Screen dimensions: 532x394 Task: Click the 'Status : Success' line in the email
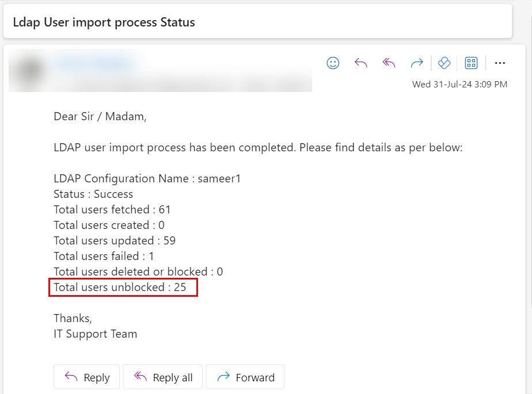(x=93, y=194)
